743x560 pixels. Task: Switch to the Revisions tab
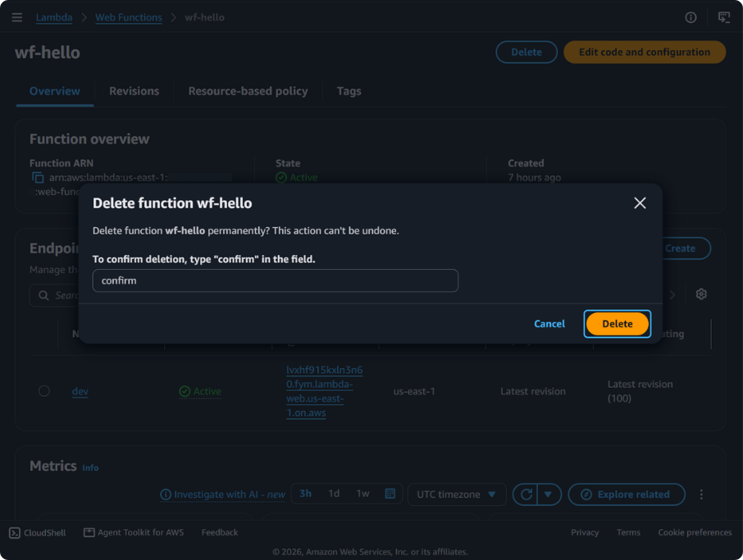[134, 91]
